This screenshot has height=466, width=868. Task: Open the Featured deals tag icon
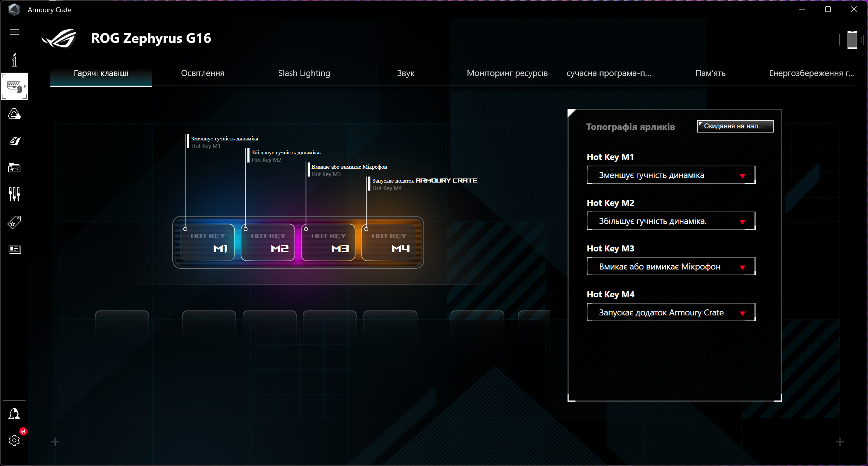(14, 222)
